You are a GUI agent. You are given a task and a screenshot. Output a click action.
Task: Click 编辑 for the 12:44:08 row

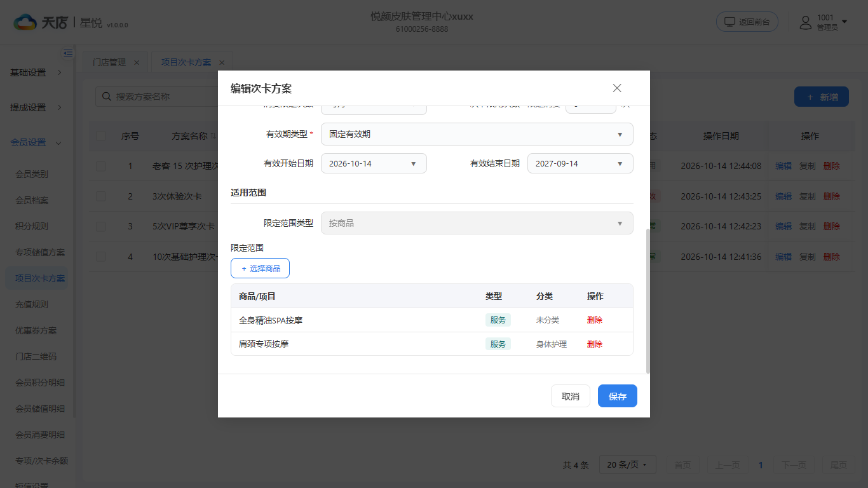tap(783, 166)
